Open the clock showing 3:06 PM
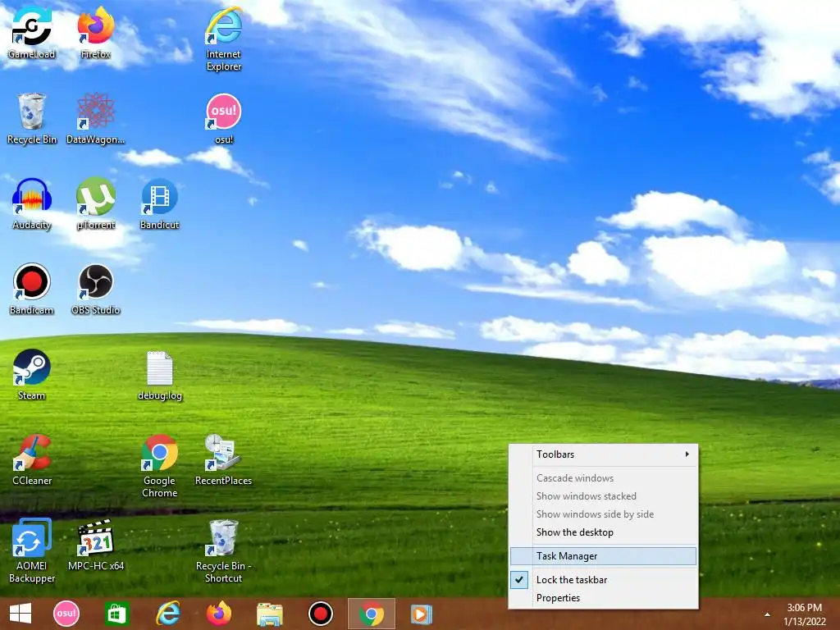 tap(805, 614)
